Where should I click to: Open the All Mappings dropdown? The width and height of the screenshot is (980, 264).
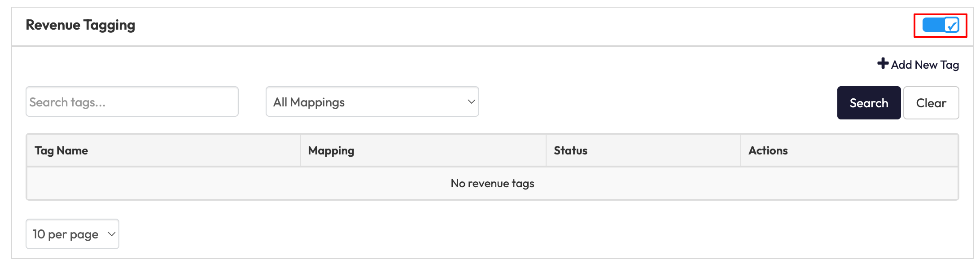372,102
